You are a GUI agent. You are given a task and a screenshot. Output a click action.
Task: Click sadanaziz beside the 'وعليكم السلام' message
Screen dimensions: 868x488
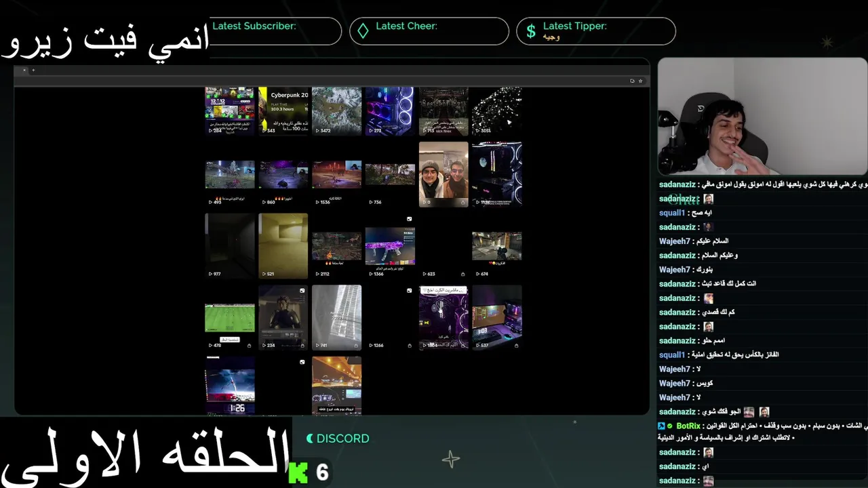[677, 256]
